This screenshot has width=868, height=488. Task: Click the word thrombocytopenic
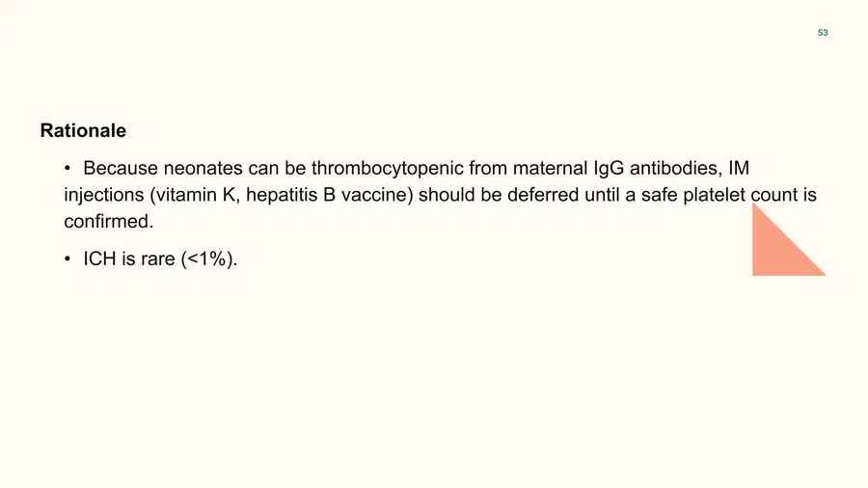(388, 168)
